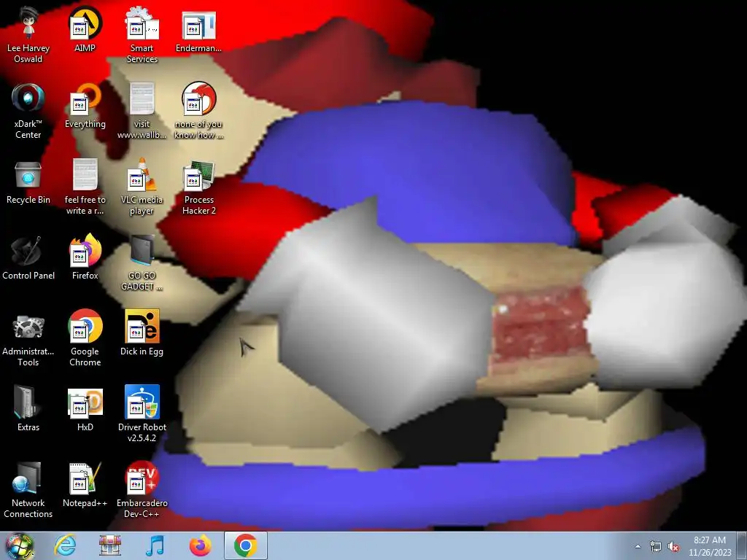Open the network status tray icon
This screenshot has width=747, height=560.
(x=656, y=547)
